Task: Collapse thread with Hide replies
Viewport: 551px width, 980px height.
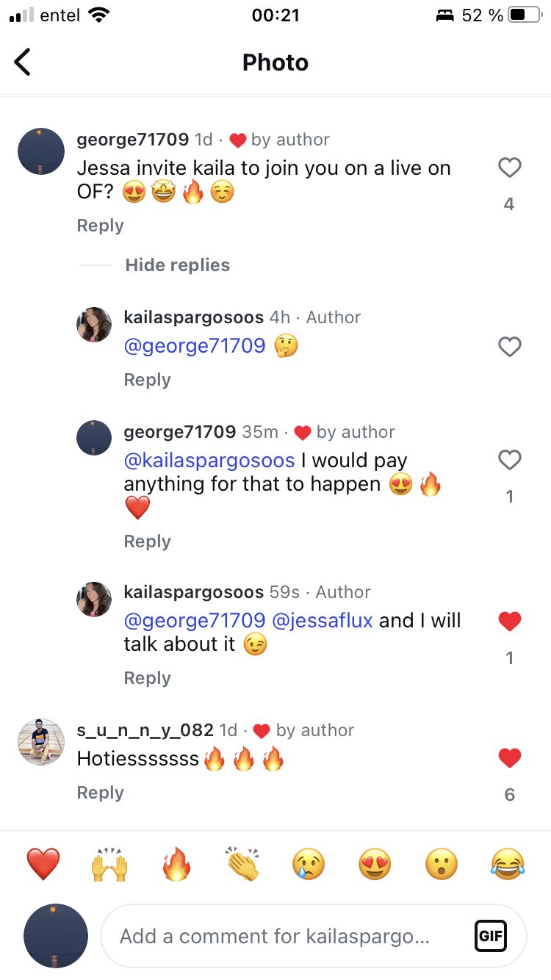Action: tap(177, 265)
